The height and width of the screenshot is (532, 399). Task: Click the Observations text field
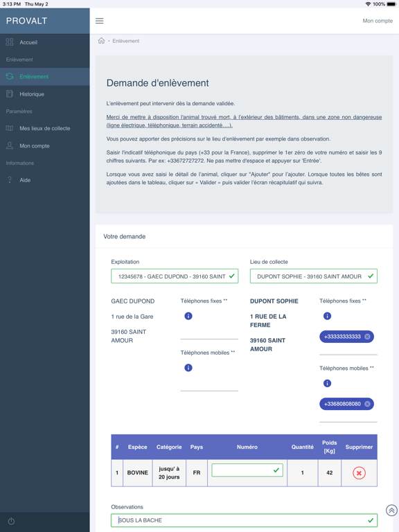[x=244, y=520]
